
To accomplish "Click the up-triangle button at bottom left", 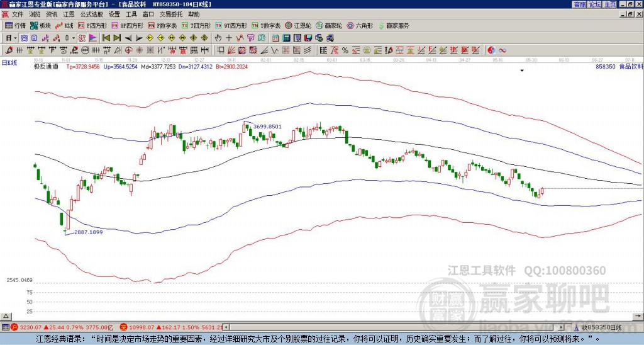I will [x=6, y=316].
